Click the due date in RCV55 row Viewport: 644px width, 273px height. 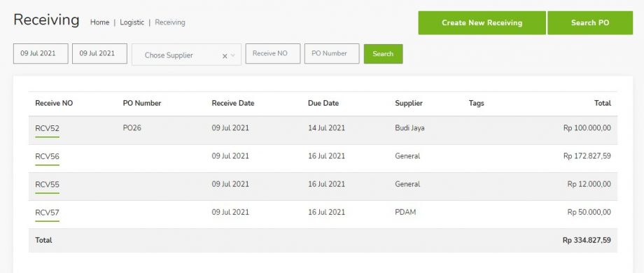click(326, 184)
